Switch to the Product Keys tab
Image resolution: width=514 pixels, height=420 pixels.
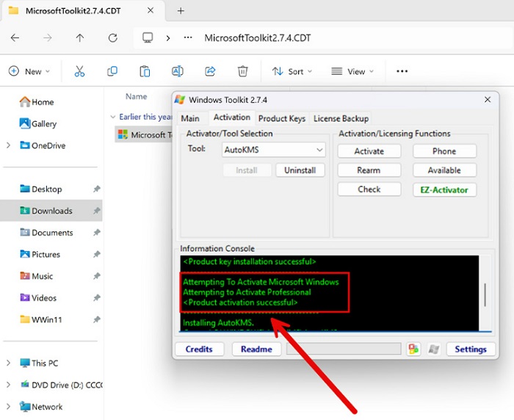pos(282,118)
